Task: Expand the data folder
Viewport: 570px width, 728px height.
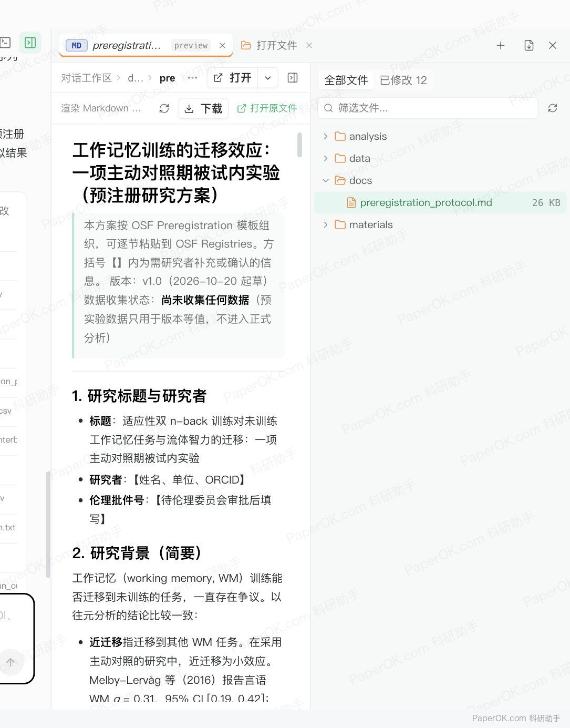Action: (325, 159)
